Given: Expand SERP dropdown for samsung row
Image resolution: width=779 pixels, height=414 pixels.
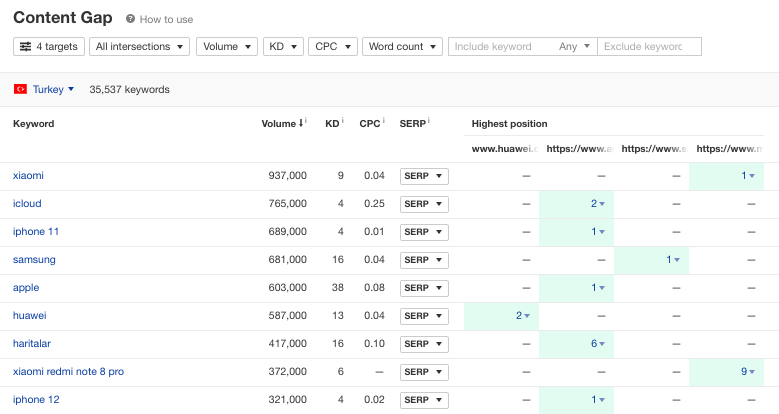Looking at the screenshot, I should (x=424, y=260).
